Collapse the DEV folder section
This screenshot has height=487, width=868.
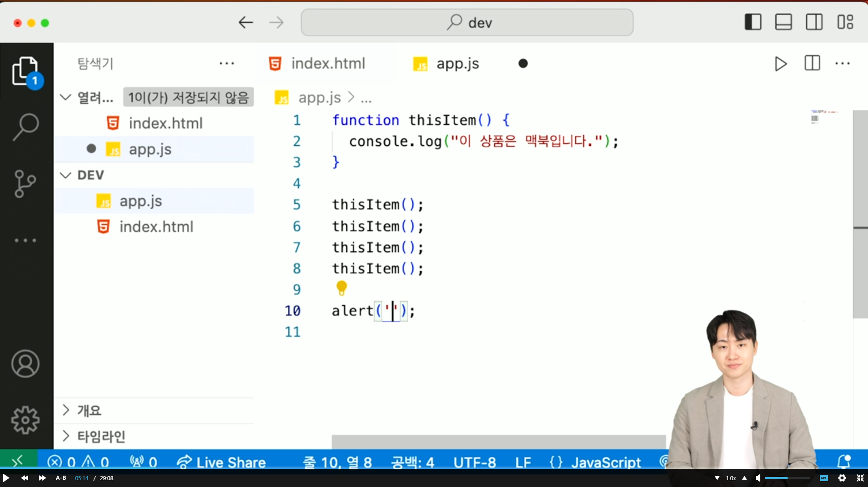click(x=66, y=175)
